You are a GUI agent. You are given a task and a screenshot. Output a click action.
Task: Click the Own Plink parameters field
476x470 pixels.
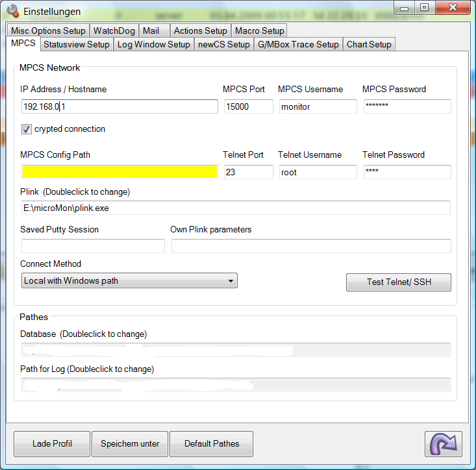coord(311,246)
